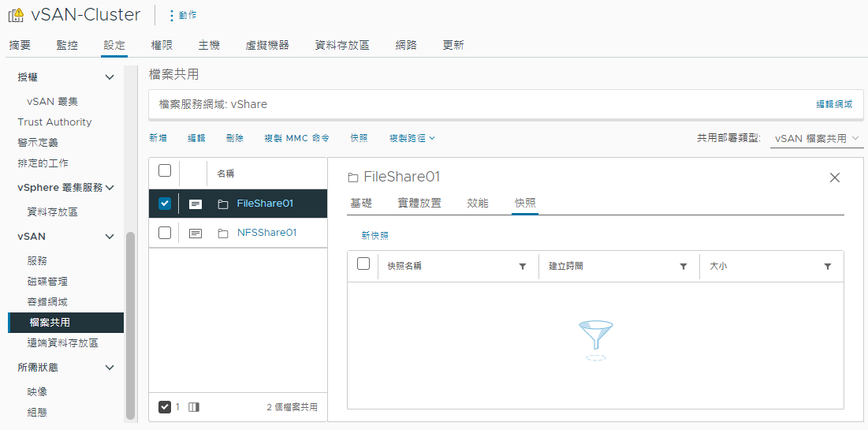Filter by 快照名稱 column
The image size is (868, 430).
click(522, 267)
